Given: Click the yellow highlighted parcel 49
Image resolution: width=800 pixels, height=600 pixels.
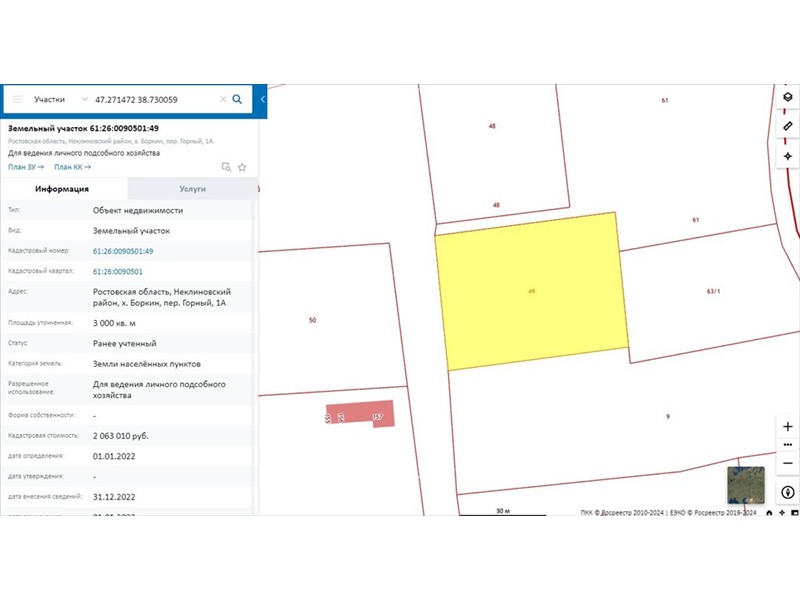Looking at the screenshot, I should (x=530, y=290).
